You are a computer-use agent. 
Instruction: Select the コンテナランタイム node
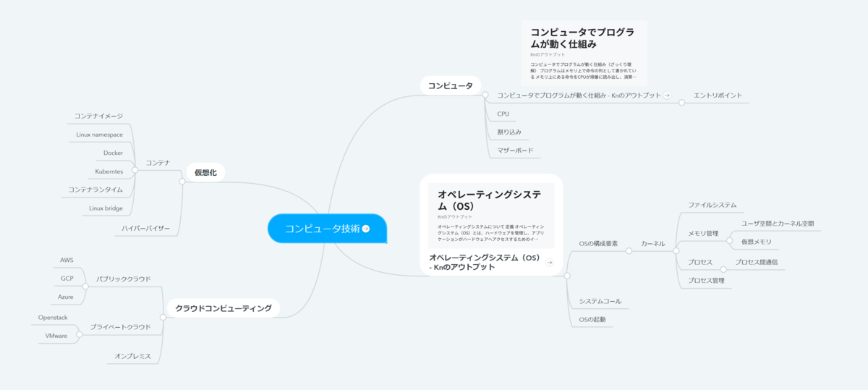95,190
